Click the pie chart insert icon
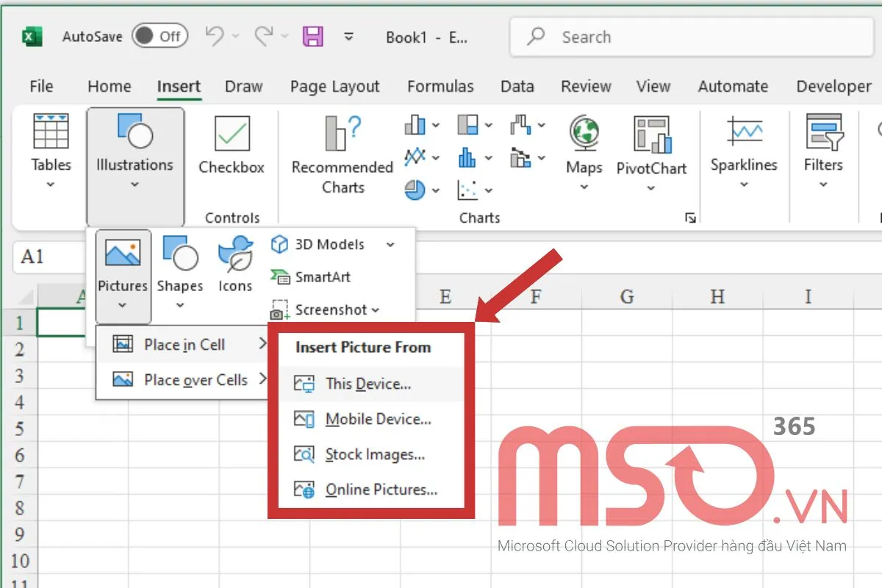882x588 pixels. coord(416,190)
